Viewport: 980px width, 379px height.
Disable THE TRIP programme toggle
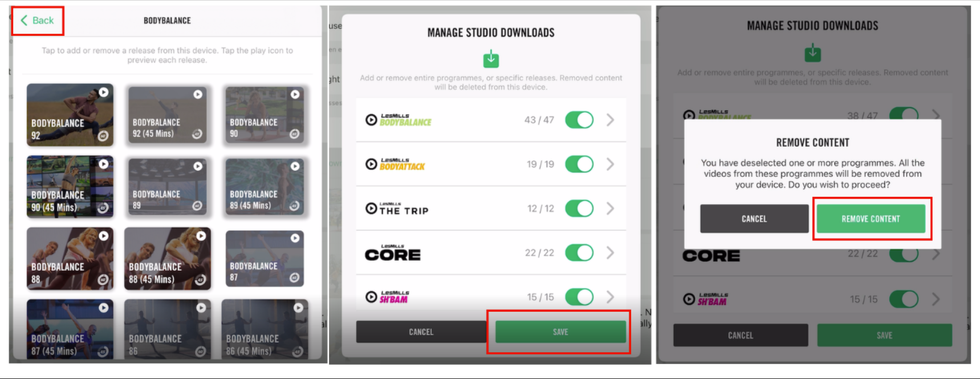[x=579, y=208]
